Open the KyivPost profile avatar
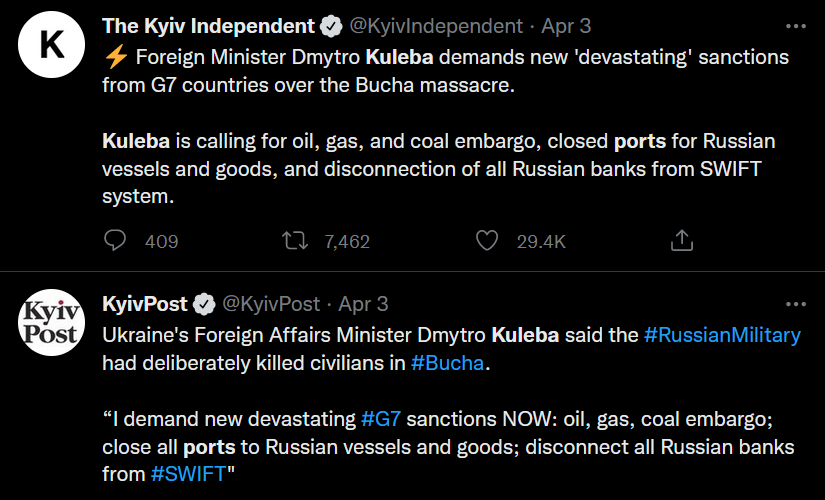This screenshot has height=500, width=825. click(51, 322)
